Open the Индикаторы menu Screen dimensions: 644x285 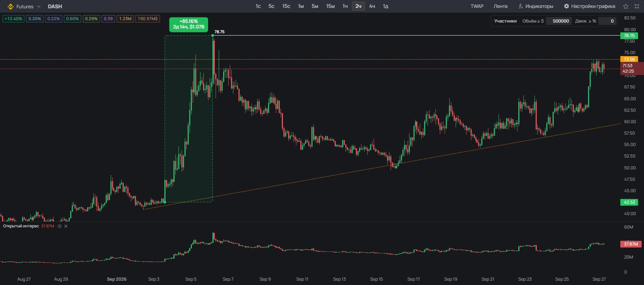pos(539,6)
